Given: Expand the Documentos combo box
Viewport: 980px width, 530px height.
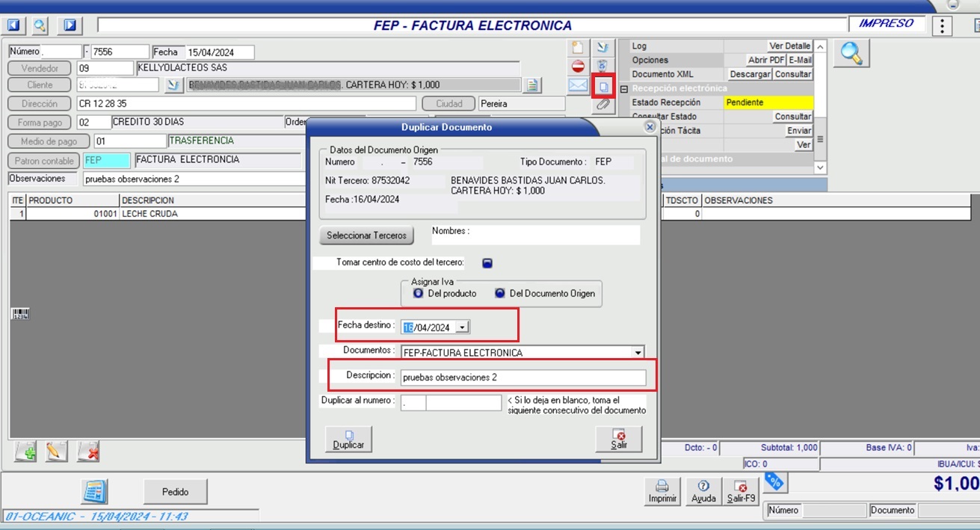Looking at the screenshot, I should pyautogui.click(x=638, y=353).
